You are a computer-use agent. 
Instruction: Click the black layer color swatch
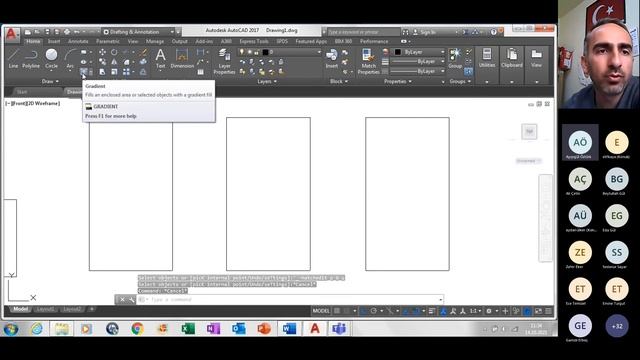[x=265, y=52]
